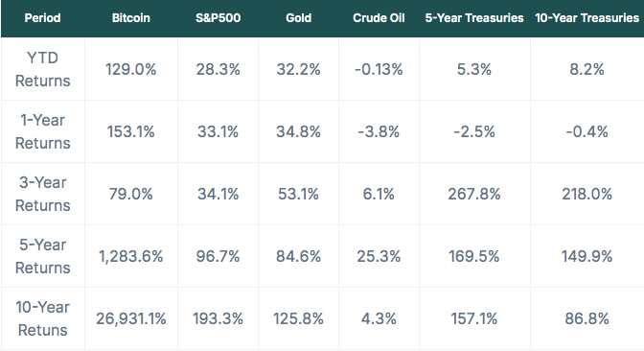The height and width of the screenshot is (351, 644).
Task: Select the 1-Year Returns row label
Action: 43,132
